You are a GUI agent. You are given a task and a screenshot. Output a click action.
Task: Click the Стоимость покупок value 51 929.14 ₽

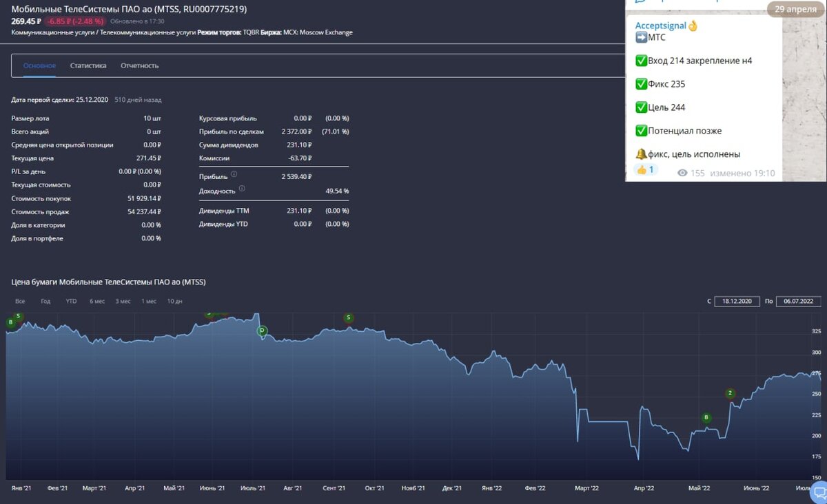(x=145, y=198)
